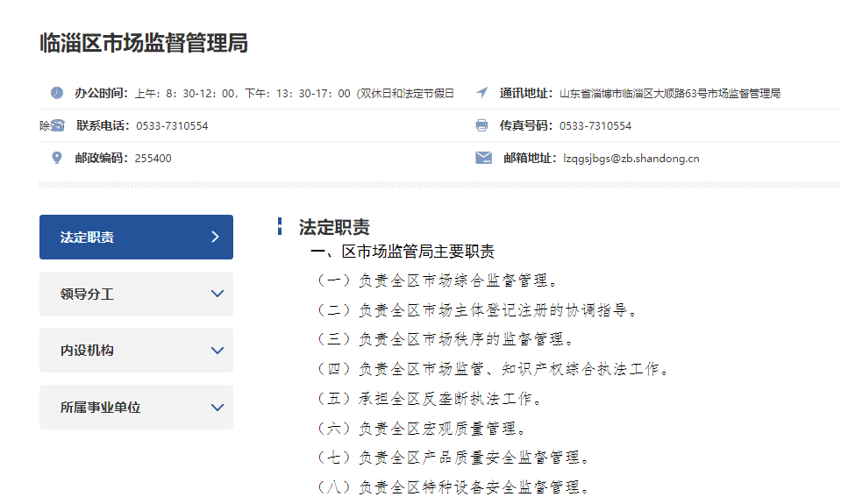This screenshot has width=841, height=504.
Task: Expand the 领导分工 chevron
Action: click(x=217, y=294)
